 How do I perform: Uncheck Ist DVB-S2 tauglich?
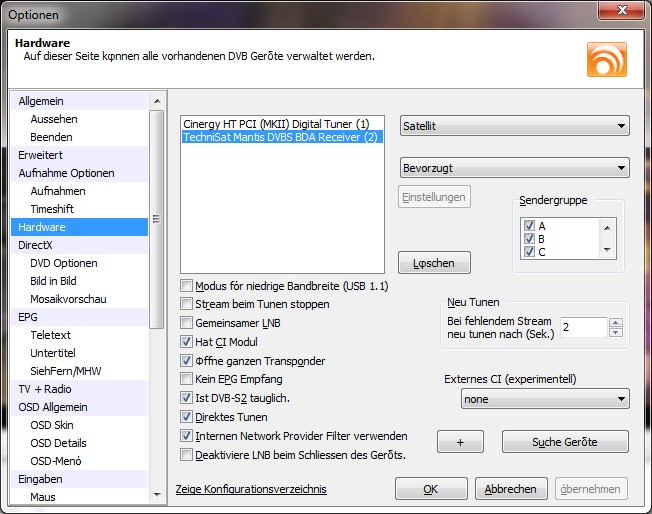click(x=186, y=398)
